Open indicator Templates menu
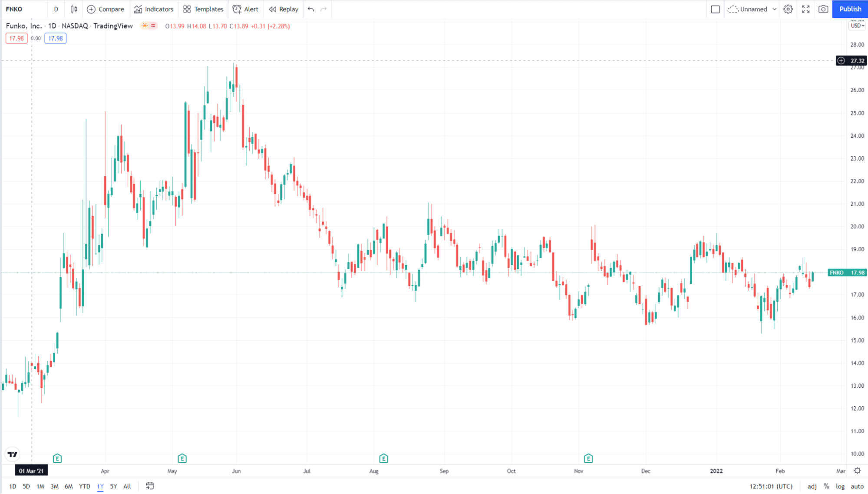This screenshot has width=868, height=494. 203,9
